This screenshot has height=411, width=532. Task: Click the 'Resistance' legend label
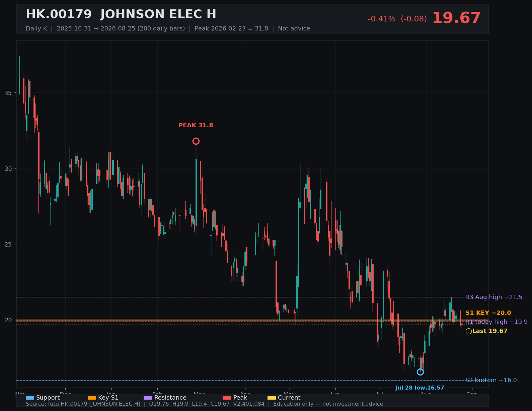(x=170, y=398)
